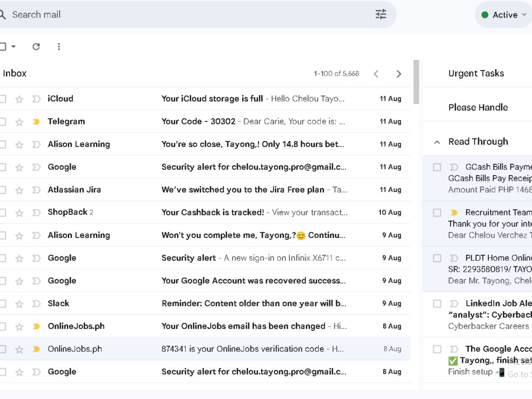
Task: Check the ShopBack email checkbox
Action: (x=3, y=213)
